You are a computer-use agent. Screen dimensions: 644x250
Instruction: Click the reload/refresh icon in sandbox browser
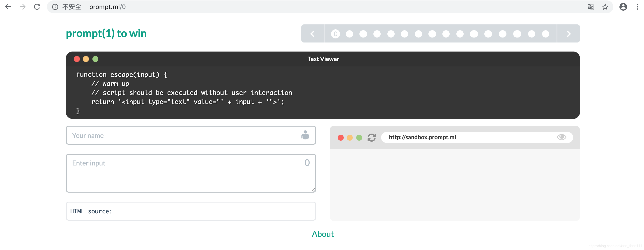(372, 137)
